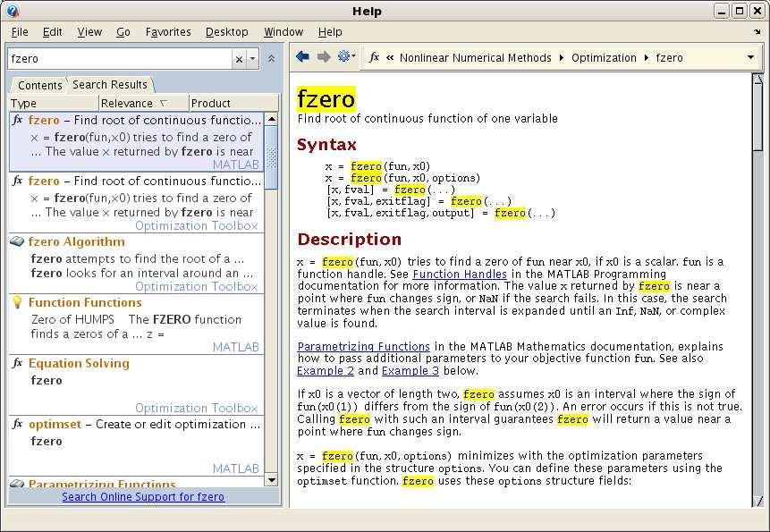Open the breadcrumb dropdown at far right

click(x=750, y=57)
